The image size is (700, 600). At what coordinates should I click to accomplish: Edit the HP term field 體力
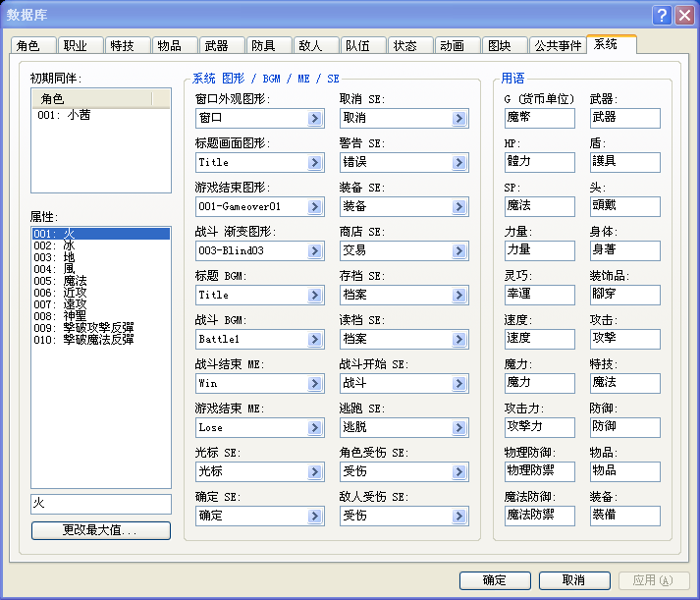pos(539,162)
